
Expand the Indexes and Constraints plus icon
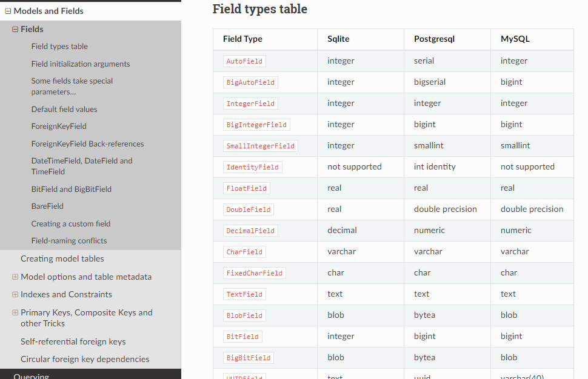click(15, 294)
